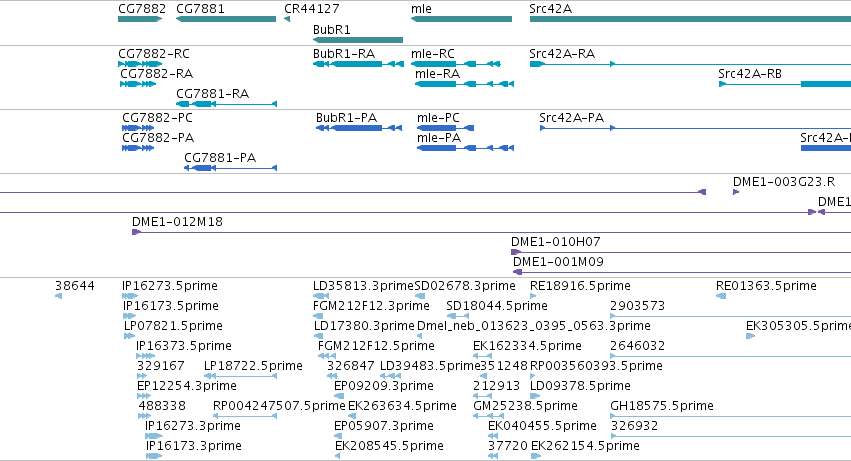
Task: Click EST FGM212F12.5prime
Action: [376, 346]
